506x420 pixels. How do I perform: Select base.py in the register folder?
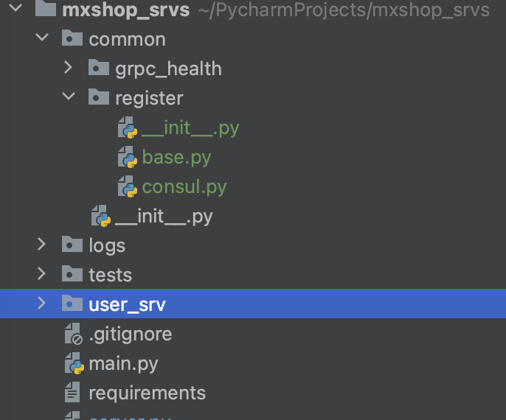click(x=177, y=157)
